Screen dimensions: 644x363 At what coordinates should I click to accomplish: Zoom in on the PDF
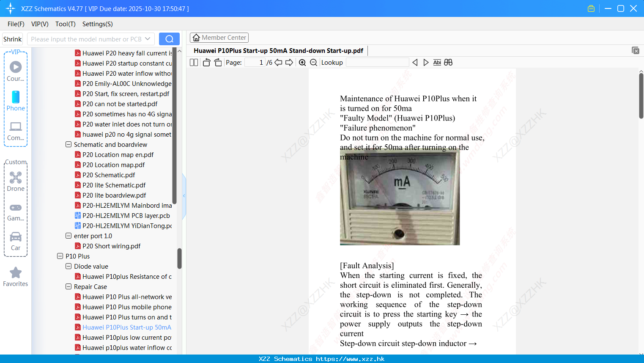pyautogui.click(x=302, y=63)
